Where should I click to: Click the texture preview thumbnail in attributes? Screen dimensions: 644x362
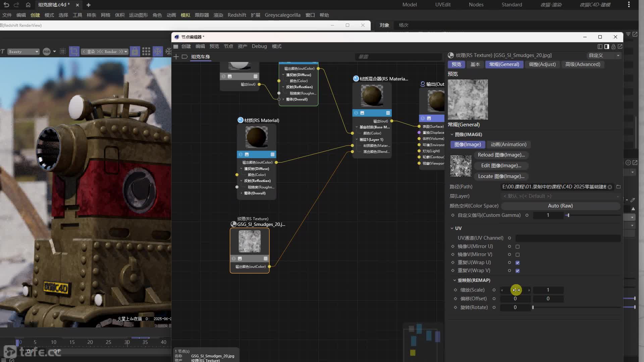pos(468,100)
